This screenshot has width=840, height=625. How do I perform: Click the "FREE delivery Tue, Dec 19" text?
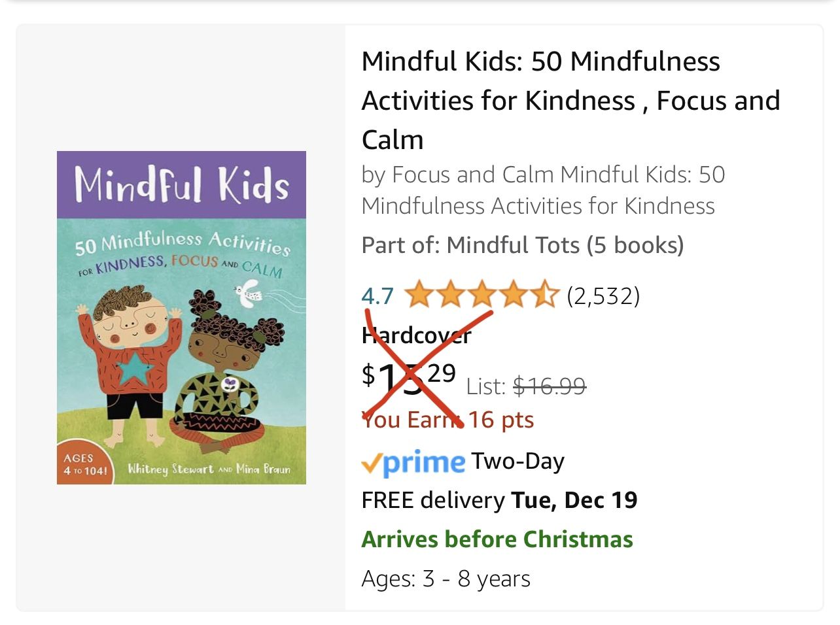pos(499,500)
